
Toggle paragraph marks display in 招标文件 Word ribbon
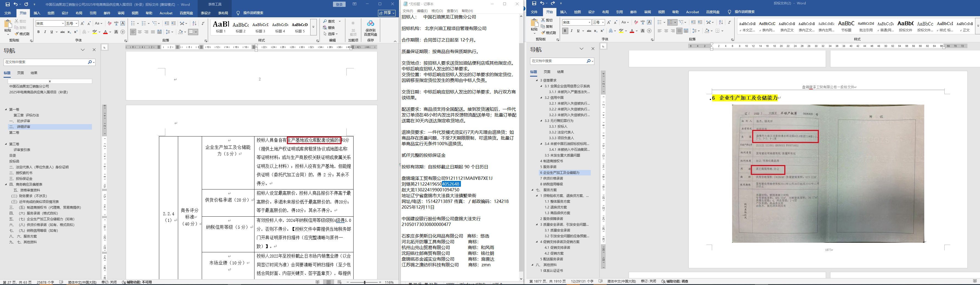pos(203,24)
